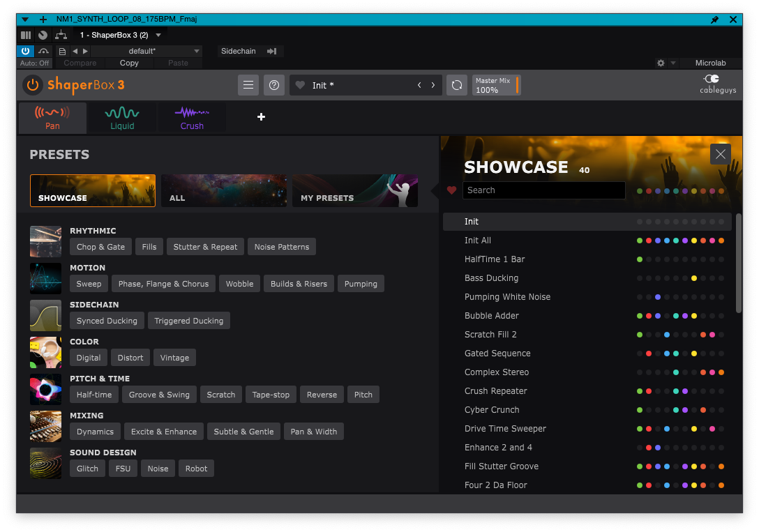This screenshot has width=759, height=532.
Task: Select the Tape-stop tag
Action: (x=271, y=395)
